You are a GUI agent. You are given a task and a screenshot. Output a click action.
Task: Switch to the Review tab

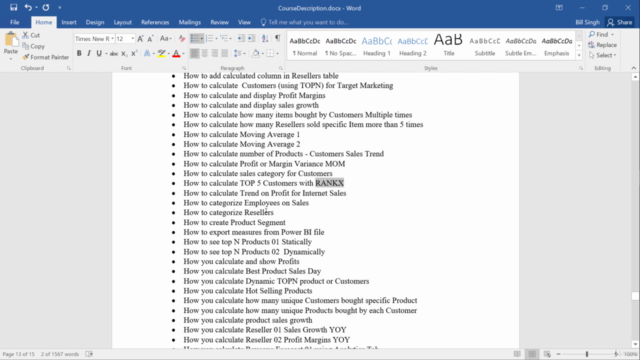coord(220,22)
